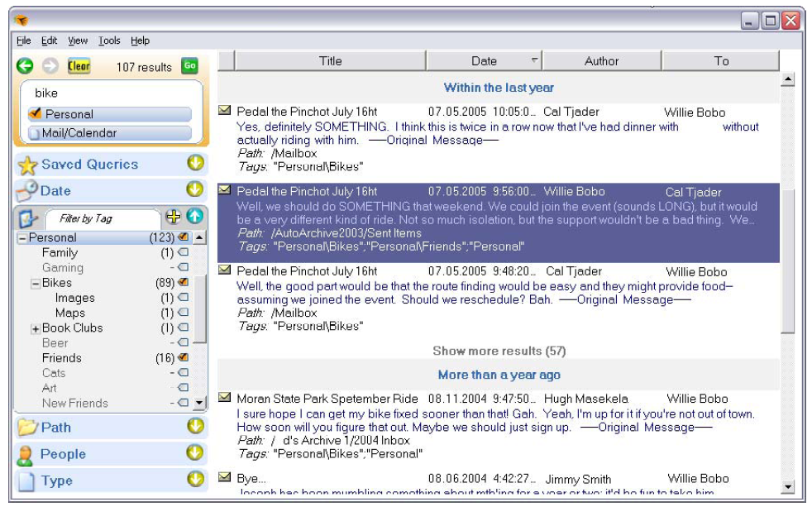Click envelope icon of Moran State Park email
This screenshot has height=507, width=812.
(224, 398)
